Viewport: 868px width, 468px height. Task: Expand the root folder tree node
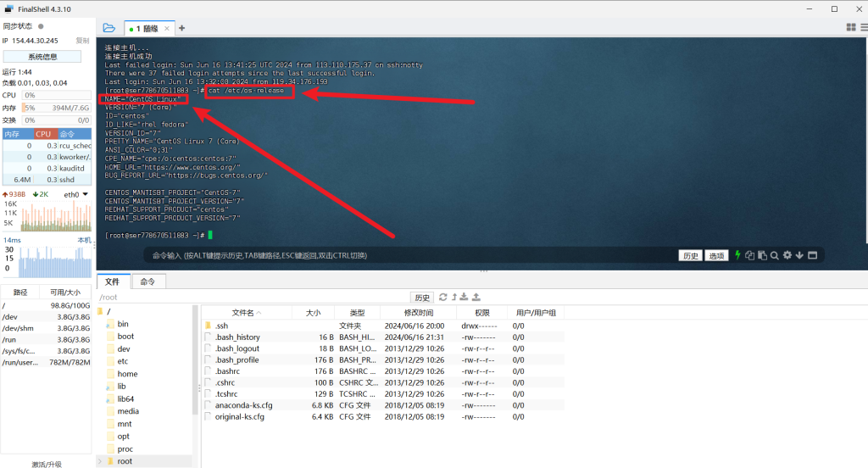(x=101, y=461)
